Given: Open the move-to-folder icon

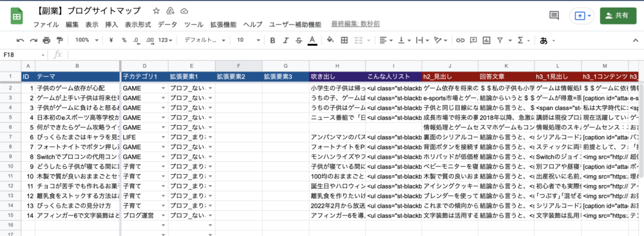Looking at the screenshot, I should (170, 11).
